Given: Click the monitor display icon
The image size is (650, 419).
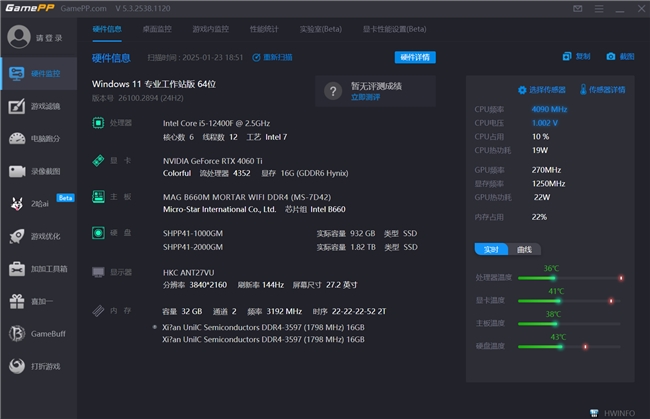Looking at the screenshot, I should coord(98,272).
